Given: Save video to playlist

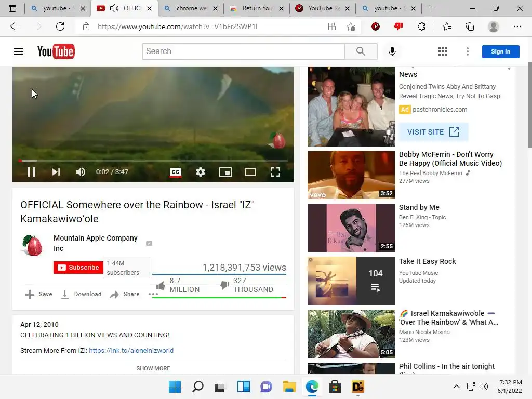Looking at the screenshot, I should 38,294.
